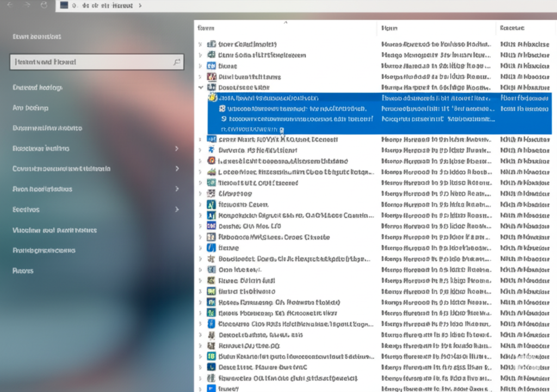Click the rightmost column header of the list
The width and height of the screenshot is (557, 392).
(x=512, y=28)
